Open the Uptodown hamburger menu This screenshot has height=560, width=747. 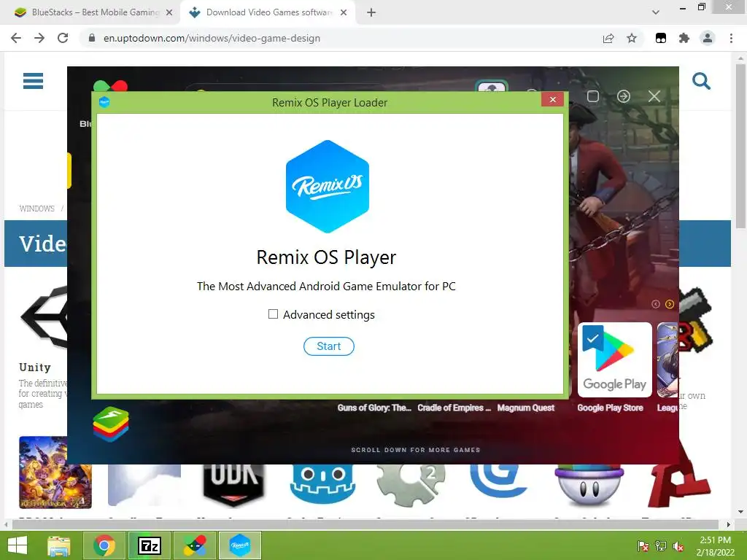pyautogui.click(x=34, y=81)
